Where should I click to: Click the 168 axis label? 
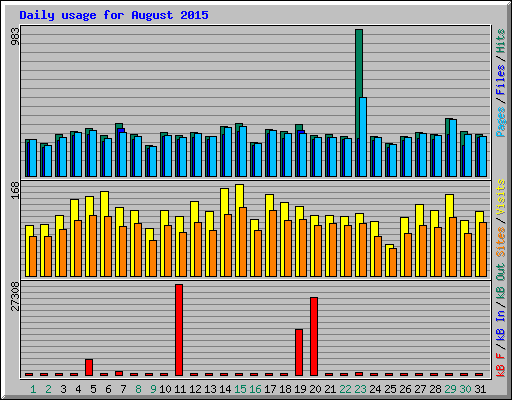16,190
